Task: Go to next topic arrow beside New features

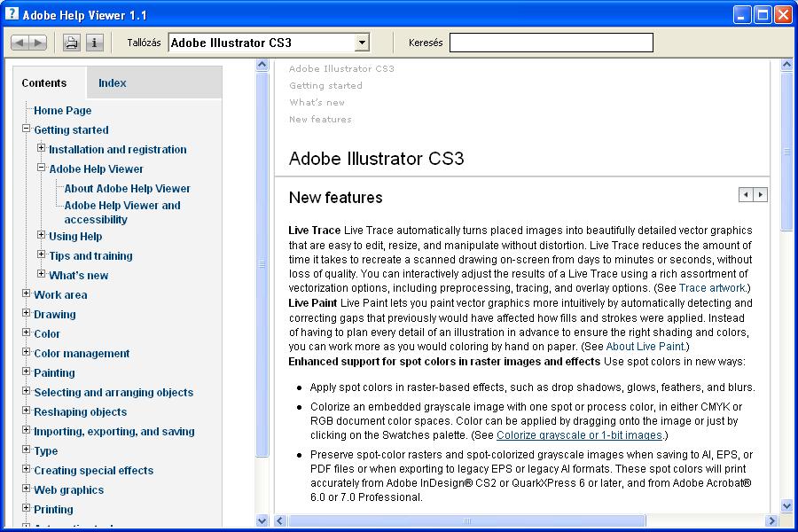Action: pyautogui.click(x=761, y=194)
